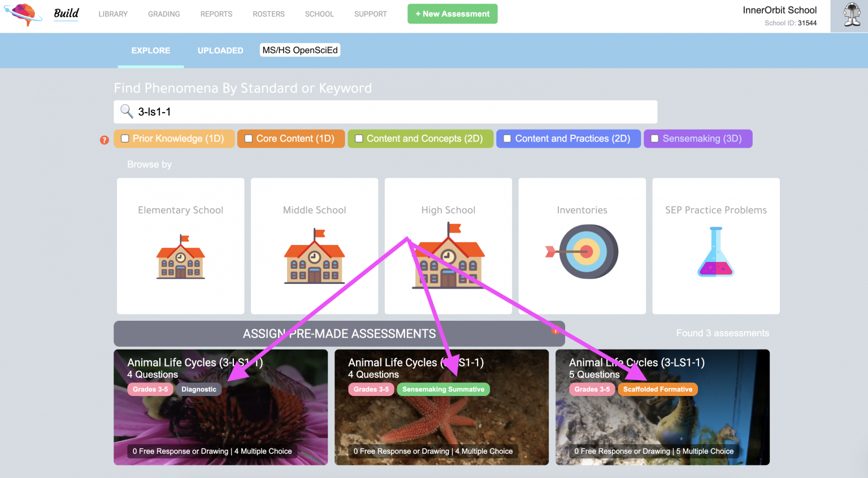Select the Inventories target icon
This screenshot has height=478, width=868.
point(582,252)
